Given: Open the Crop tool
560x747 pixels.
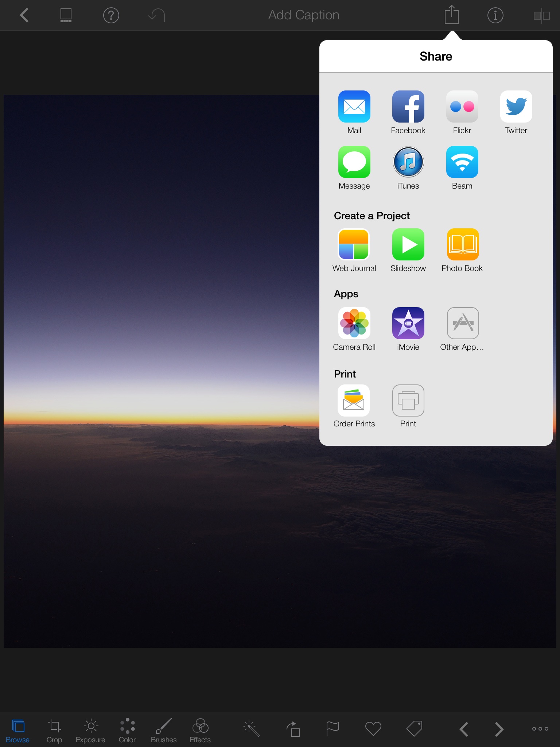Looking at the screenshot, I should 54,731.
